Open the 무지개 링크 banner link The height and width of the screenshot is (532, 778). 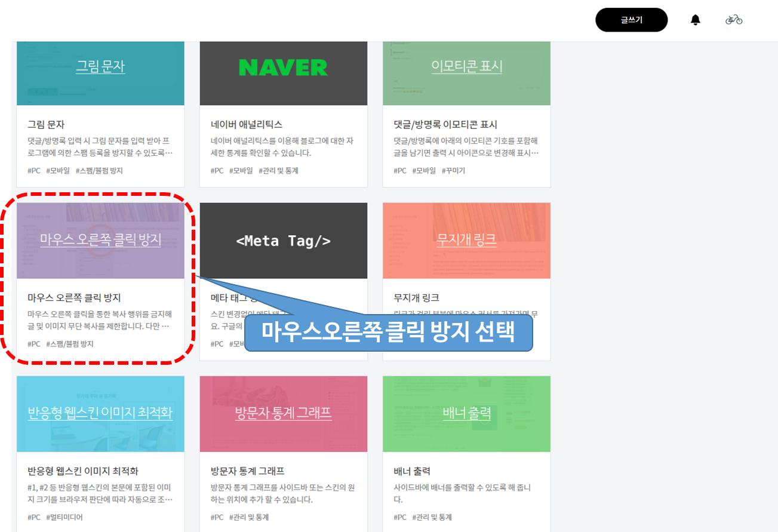pos(467,239)
